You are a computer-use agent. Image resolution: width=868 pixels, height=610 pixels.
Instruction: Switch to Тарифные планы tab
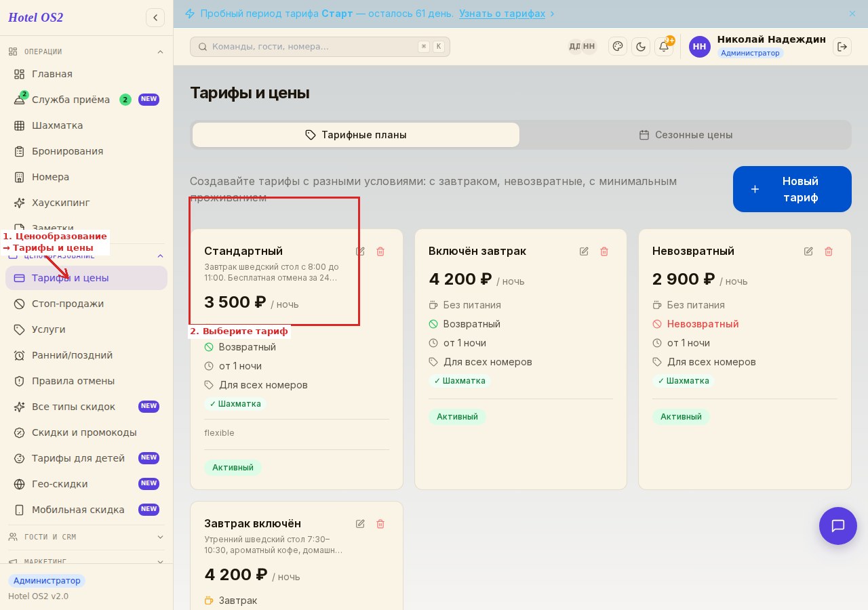pos(356,135)
